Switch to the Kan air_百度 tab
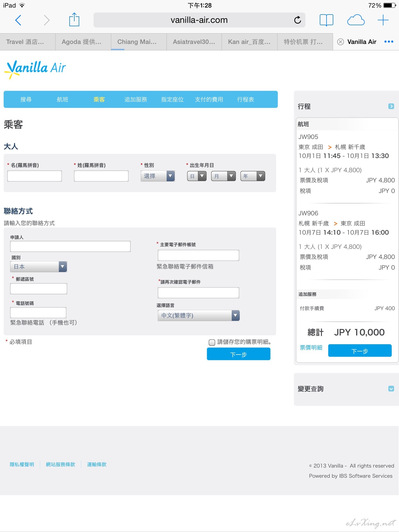 click(x=249, y=42)
